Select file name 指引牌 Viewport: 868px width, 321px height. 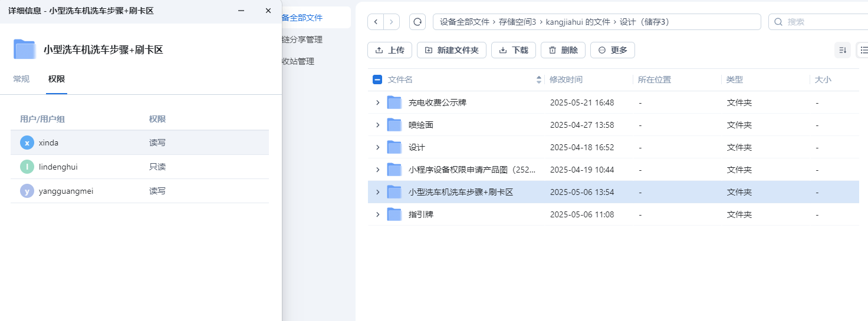[421, 214]
